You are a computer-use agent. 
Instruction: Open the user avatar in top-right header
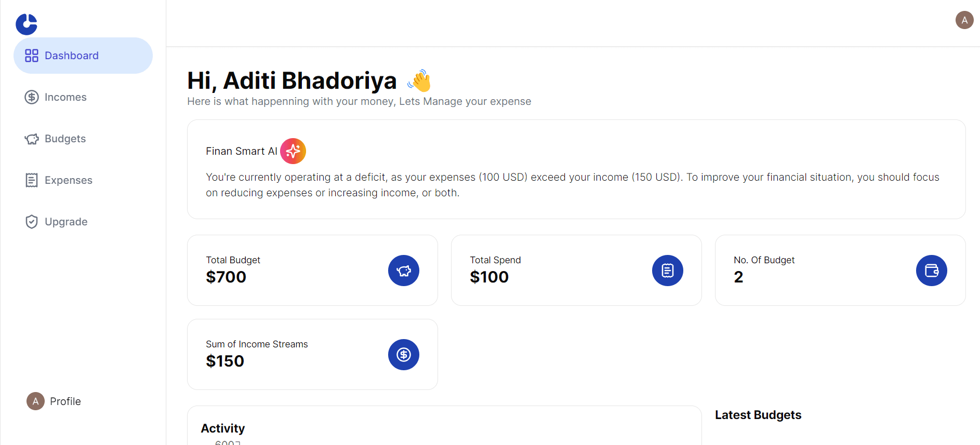(x=964, y=20)
